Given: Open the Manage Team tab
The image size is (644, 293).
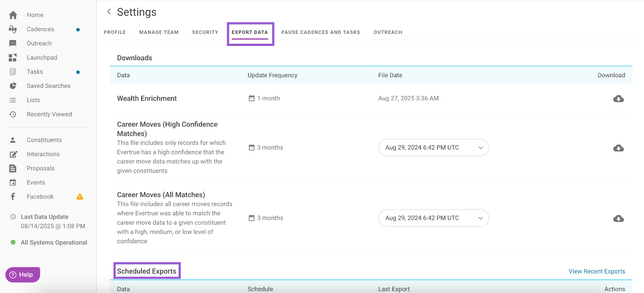Looking at the screenshot, I should pos(159,32).
